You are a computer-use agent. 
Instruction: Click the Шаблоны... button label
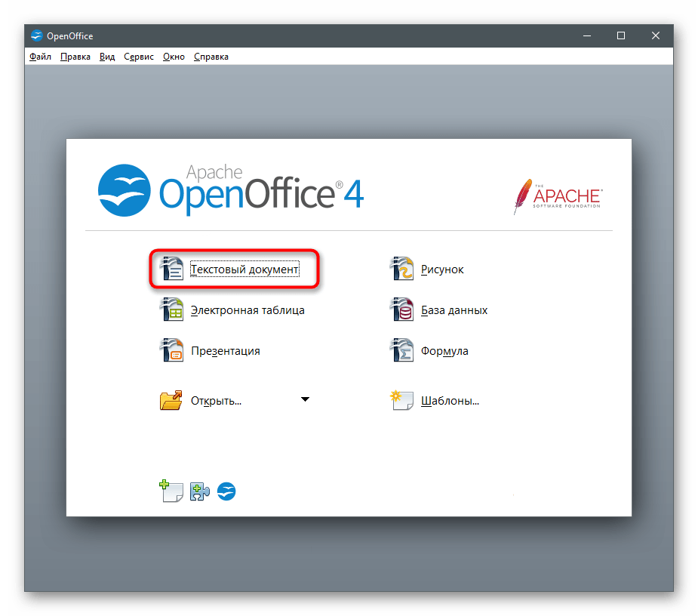(x=450, y=401)
